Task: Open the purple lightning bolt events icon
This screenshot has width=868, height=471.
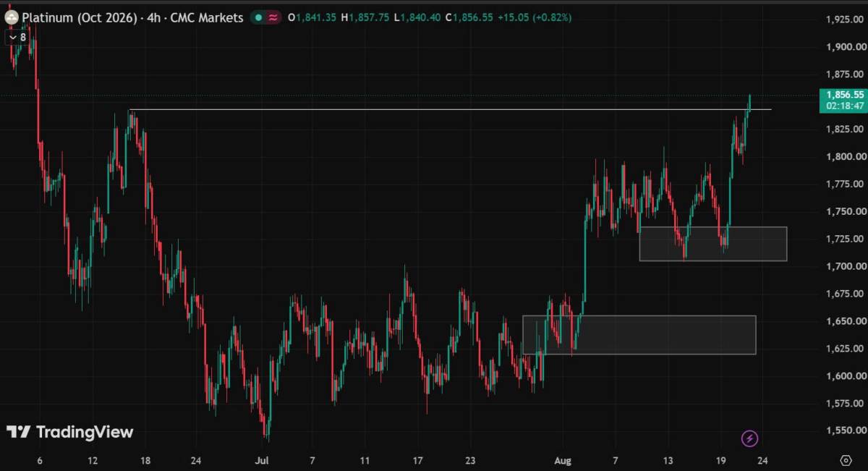Action: coord(750,438)
